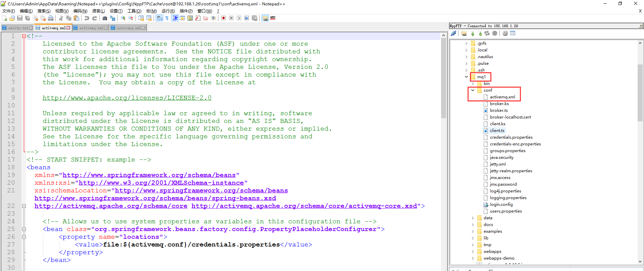This screenshot has height=271, width=644.
Task: Open the 搜索(S) menu
Action: point(44,11)
